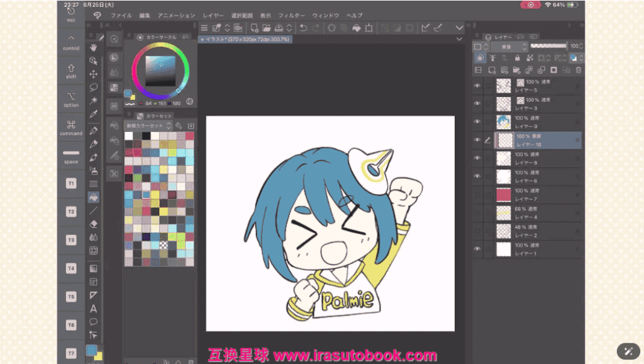The width and height of the screenshot is (644, 364).
Task: Delete layer using the trash icon
Action: click(579, 70)
